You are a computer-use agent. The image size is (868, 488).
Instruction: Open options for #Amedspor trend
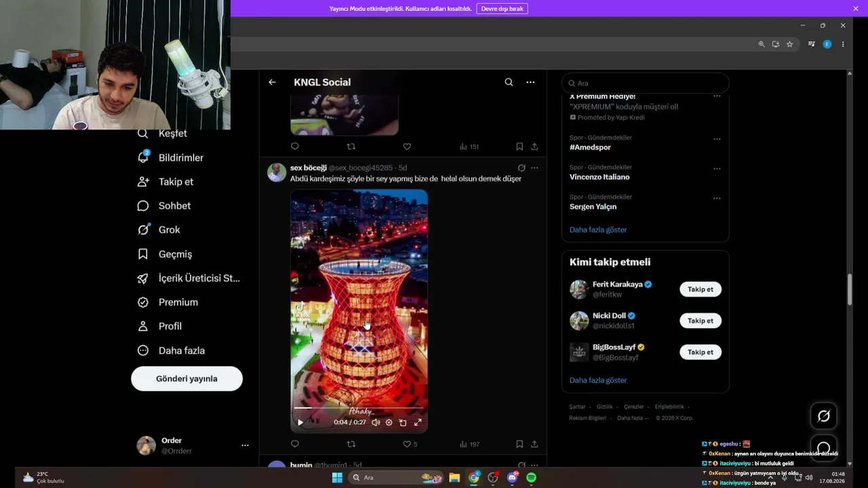pos(717,139)
